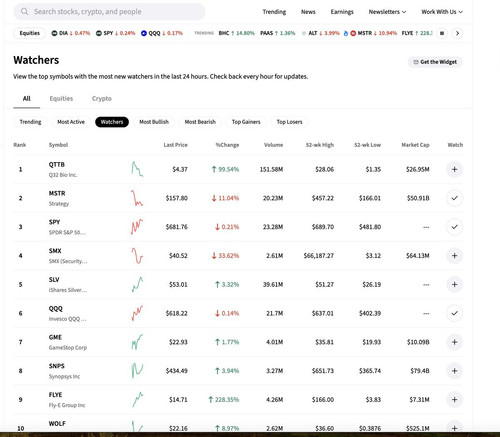
Task: Open Earnings in top navigation
Action: pos(342,12)
